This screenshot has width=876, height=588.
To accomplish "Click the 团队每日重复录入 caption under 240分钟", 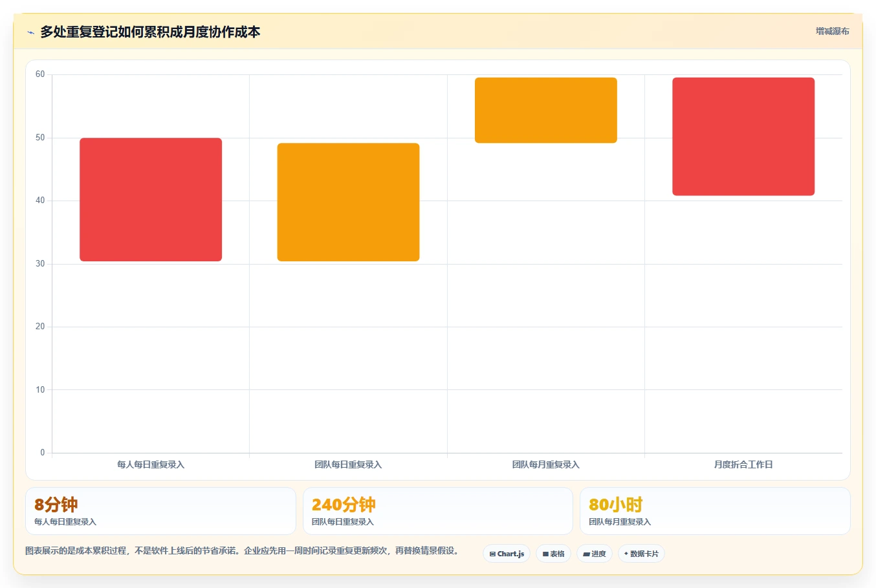I will pos(343,522).
